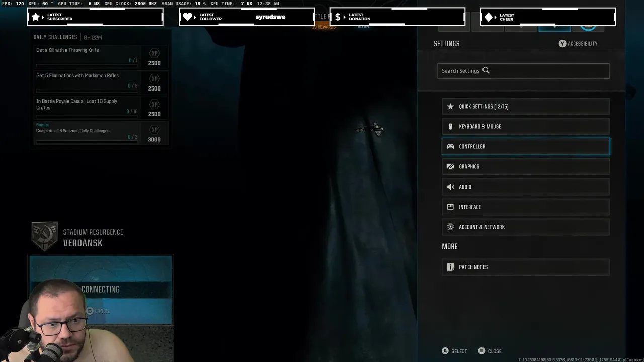Open Interface settings category
Viewport: 644px width, 362px height.
[x=526, y=207]
